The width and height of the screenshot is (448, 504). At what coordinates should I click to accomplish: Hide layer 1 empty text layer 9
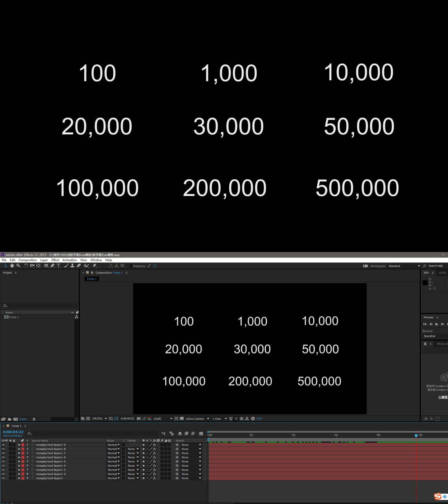3,445
